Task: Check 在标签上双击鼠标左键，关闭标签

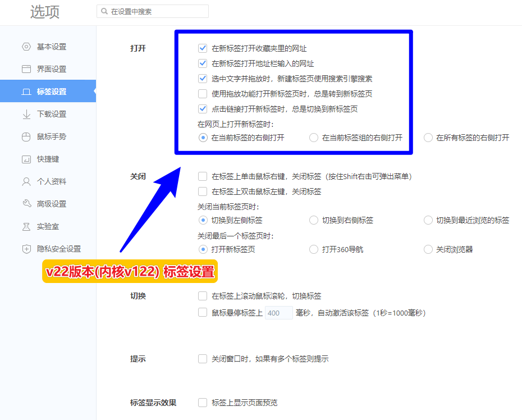Action: click(203, 191)
